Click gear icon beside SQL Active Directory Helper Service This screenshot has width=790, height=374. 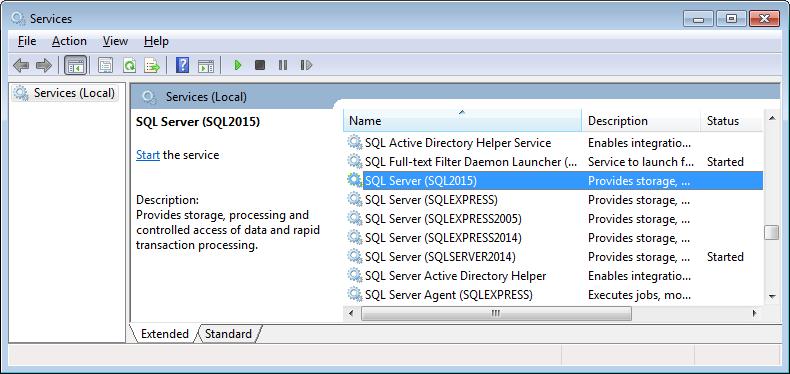point(355,143)
